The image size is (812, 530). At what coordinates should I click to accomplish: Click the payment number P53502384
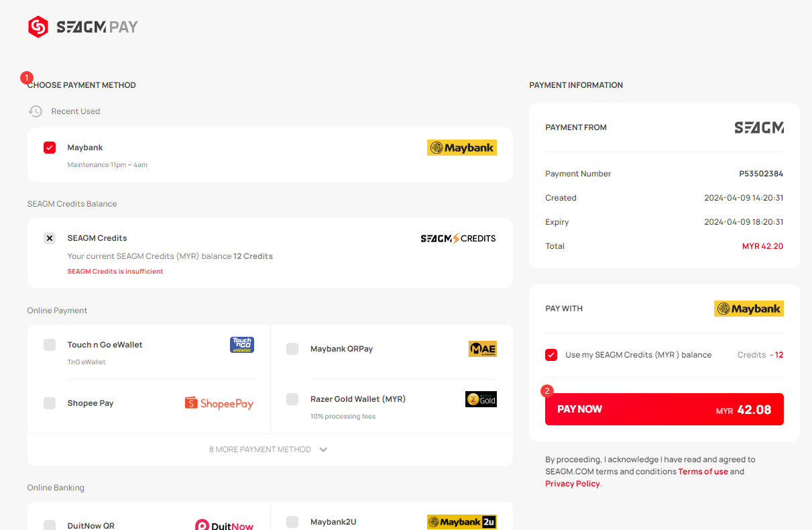761,174
